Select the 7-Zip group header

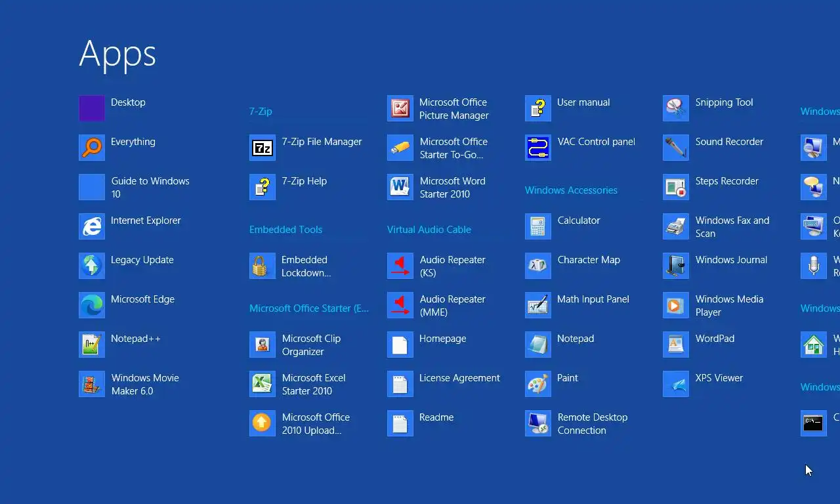(x=261, y=112)
